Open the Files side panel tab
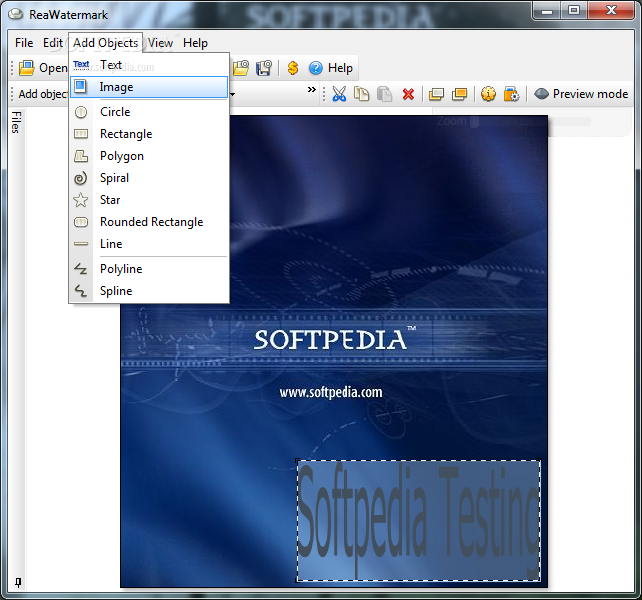This screenshot has height=600, width=642. 16,122
